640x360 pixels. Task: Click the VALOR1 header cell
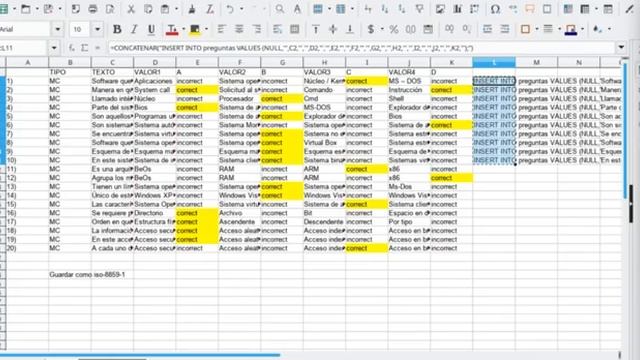[155, 72]
